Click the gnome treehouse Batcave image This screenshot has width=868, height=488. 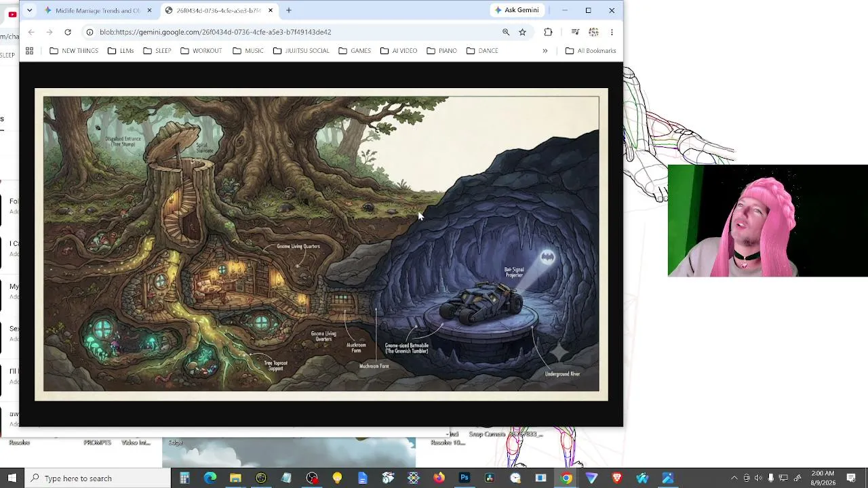click(321, 245)
